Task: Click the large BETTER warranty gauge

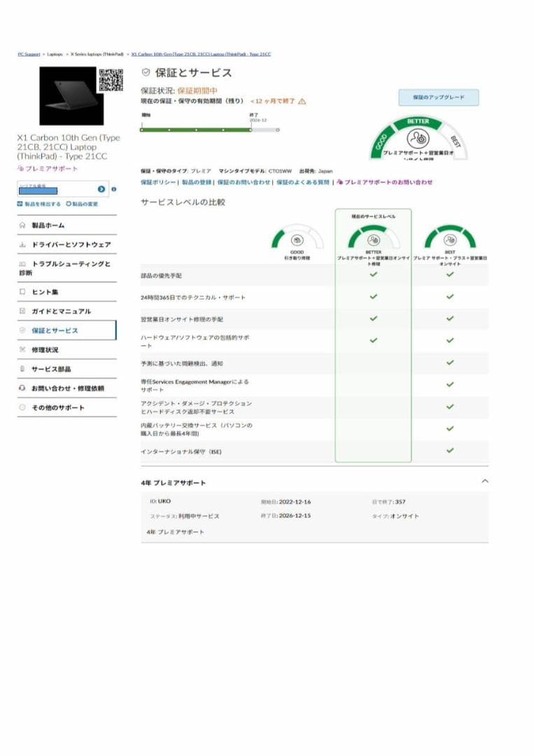Action: click(x=418, y=139)
